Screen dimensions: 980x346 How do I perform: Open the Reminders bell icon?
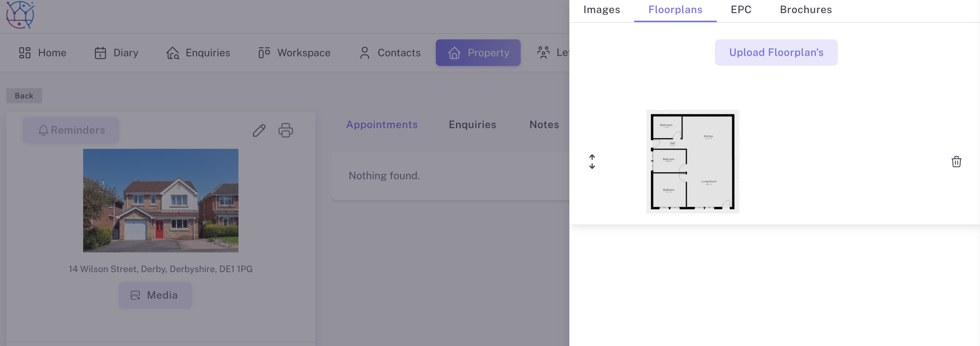(x=43, y=130)
